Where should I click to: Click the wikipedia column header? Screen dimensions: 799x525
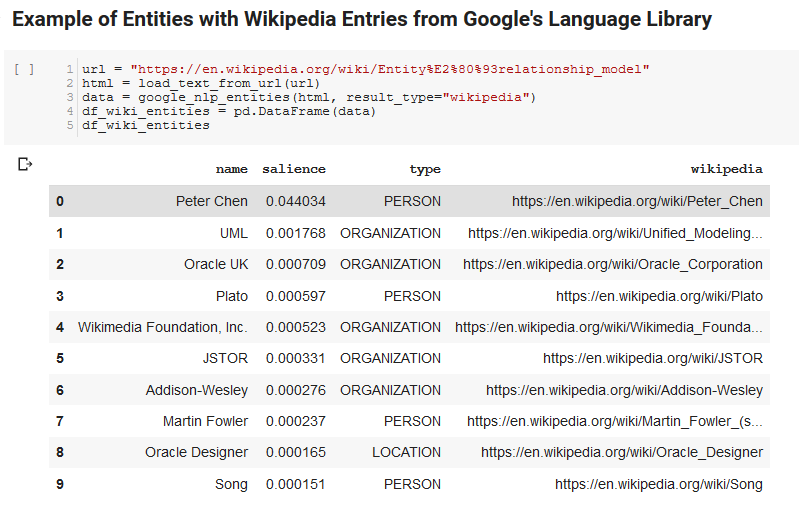[x=727, y=169]
